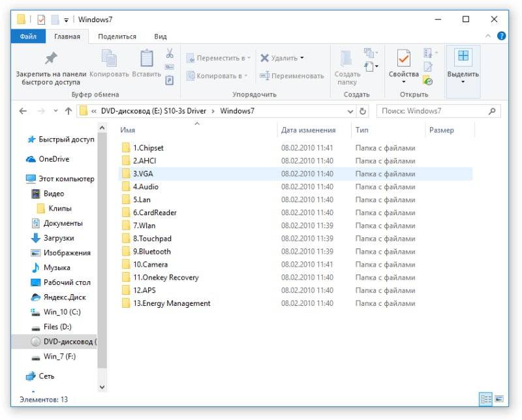Image resolution: width=522 pixels, height=420 pixels.
Task: Click the Up one level arrow
Action: coord(69,111)
